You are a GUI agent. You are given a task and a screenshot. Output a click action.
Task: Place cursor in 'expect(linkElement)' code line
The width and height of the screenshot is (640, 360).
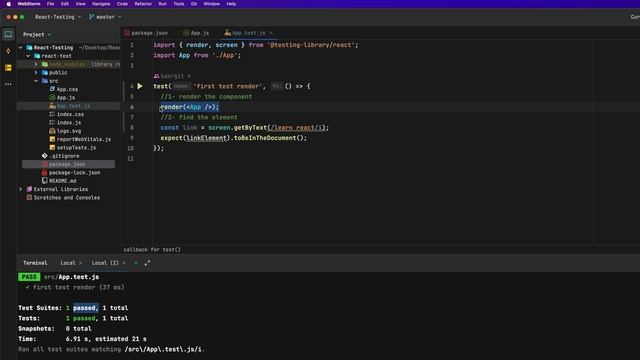pyautogui.click(x=233, y=138)
